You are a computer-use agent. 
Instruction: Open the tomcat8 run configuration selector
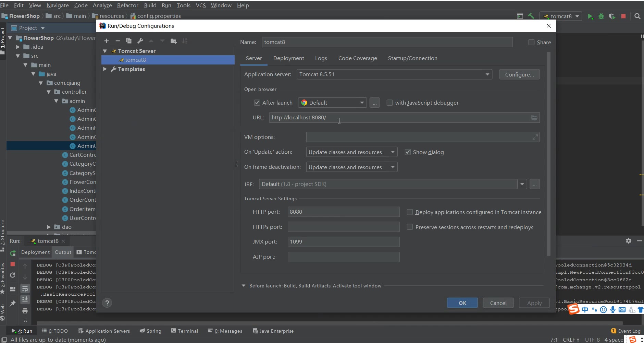click(x=561, y=16)
